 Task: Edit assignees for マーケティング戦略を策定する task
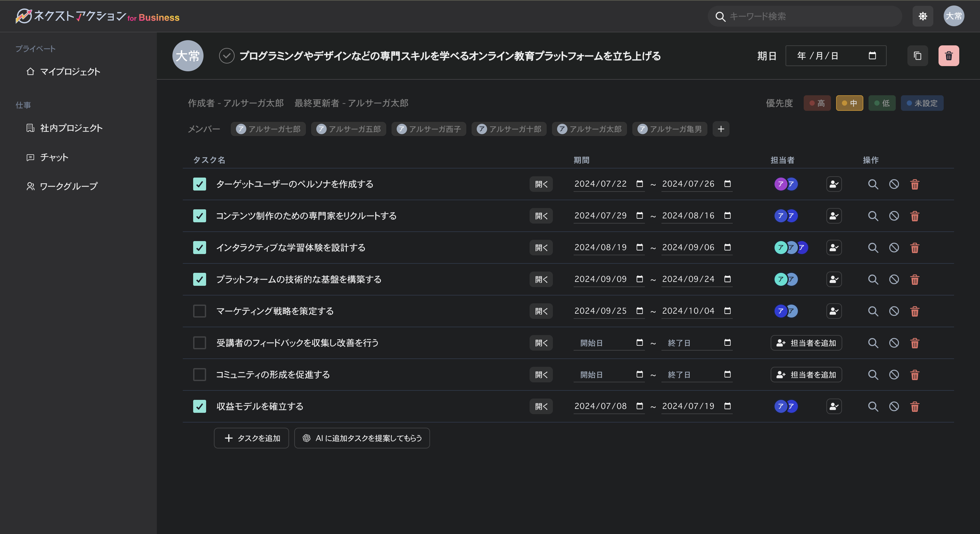834,311
